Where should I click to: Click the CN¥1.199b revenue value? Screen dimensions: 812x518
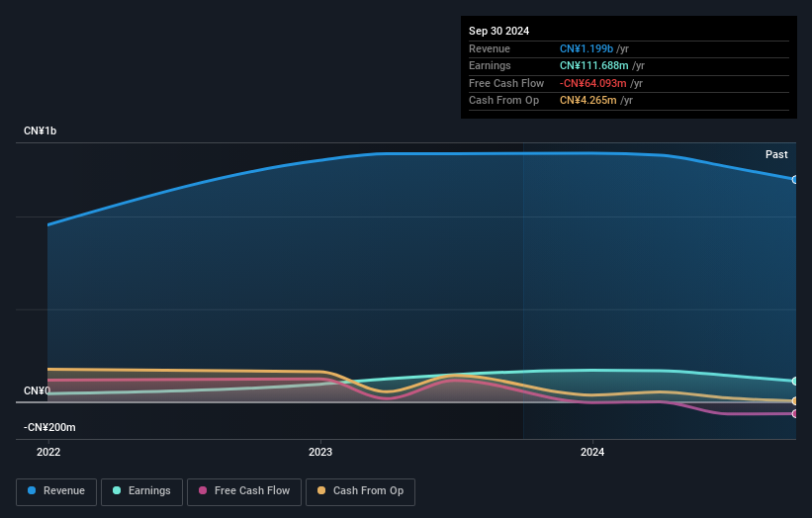tap(586, 48)
